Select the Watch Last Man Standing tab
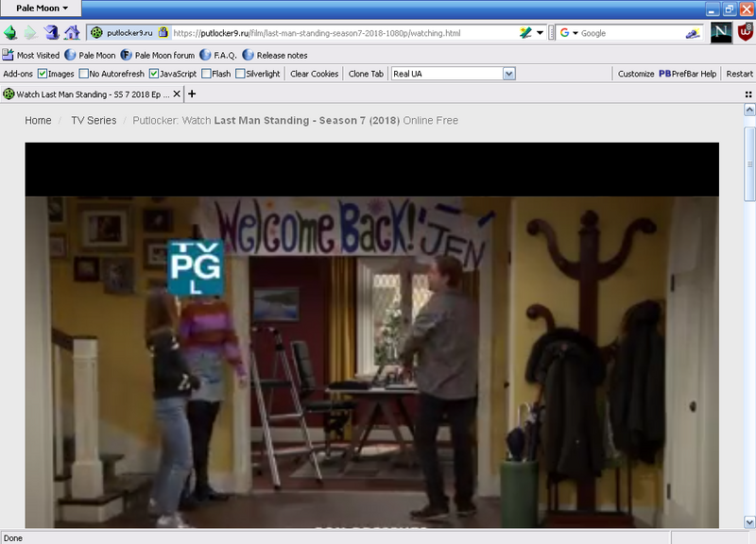This screenshot has width=756, height=544. pyautogui.click(x=92, y=93)
